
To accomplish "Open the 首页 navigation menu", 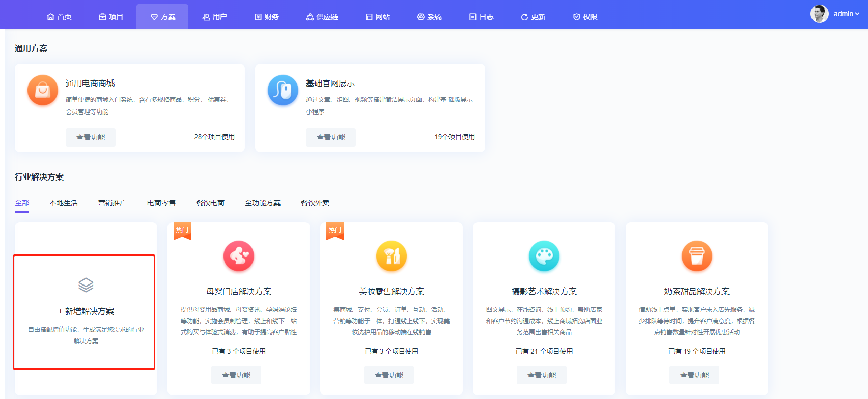I will click(59, 17).
